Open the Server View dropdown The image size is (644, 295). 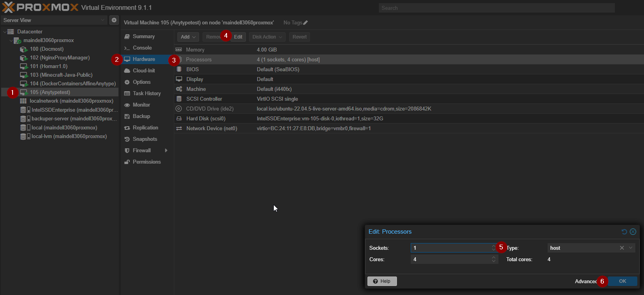click(x=103, y=20)
